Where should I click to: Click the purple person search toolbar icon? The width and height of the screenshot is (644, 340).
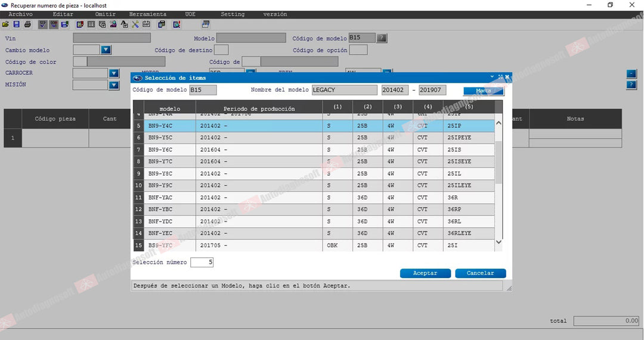[113, 24]
